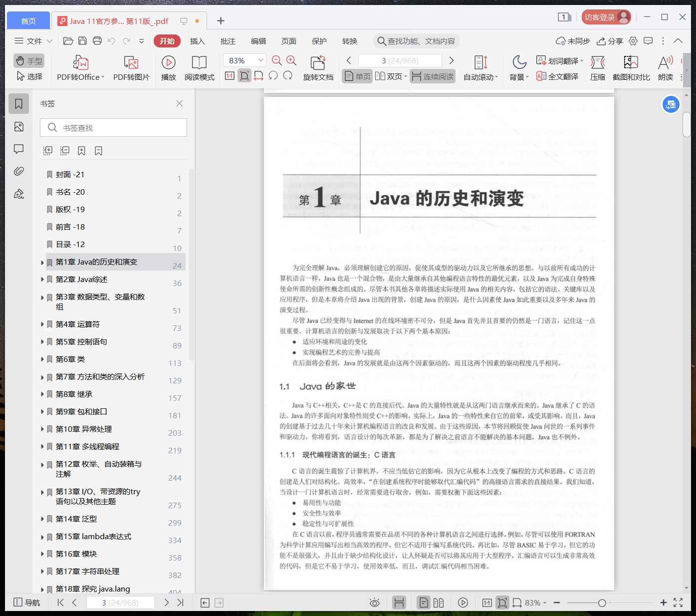Jump to last page in the status bar
The width and height of the screenshot is (696, 616).
pos(181,603)
